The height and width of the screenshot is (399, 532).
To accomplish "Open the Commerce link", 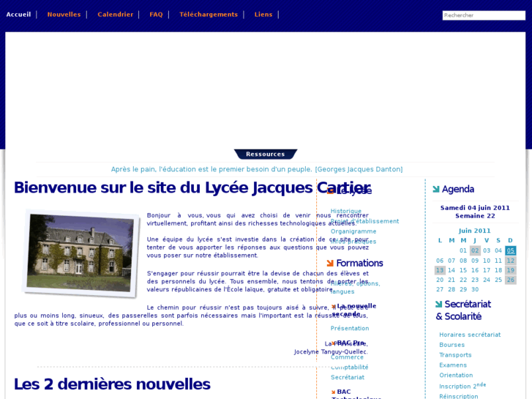I will pos(347,357).
